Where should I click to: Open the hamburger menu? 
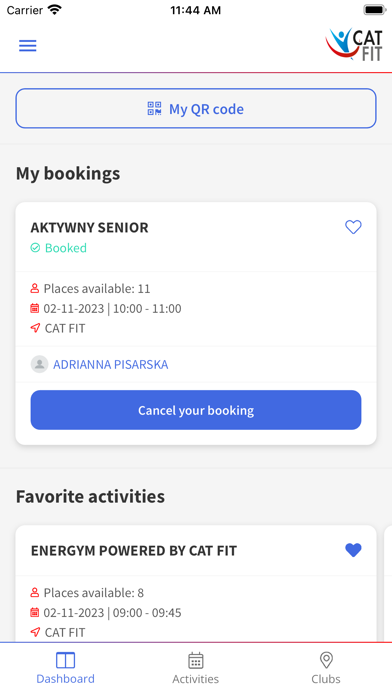[x=28, y=46]
